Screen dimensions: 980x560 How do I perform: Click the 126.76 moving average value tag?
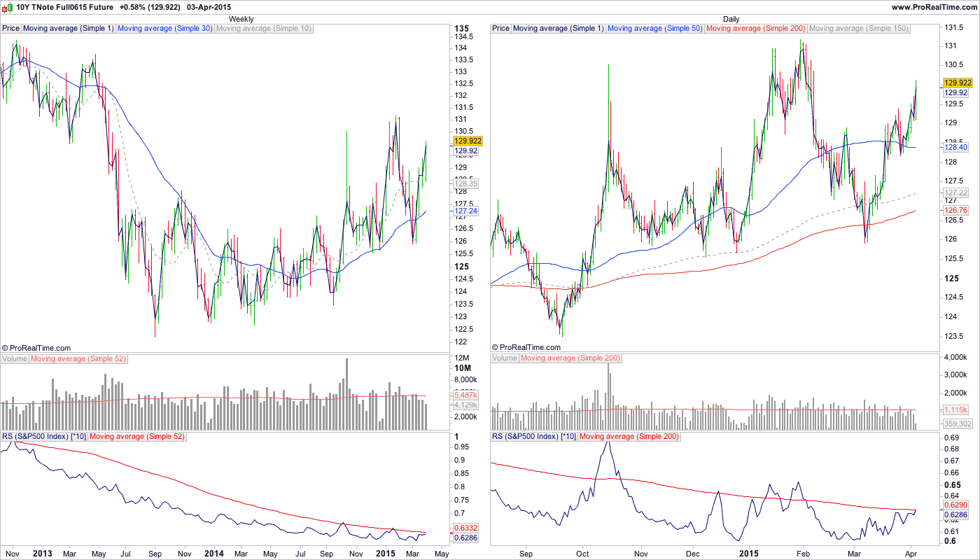tap(956, 209)
